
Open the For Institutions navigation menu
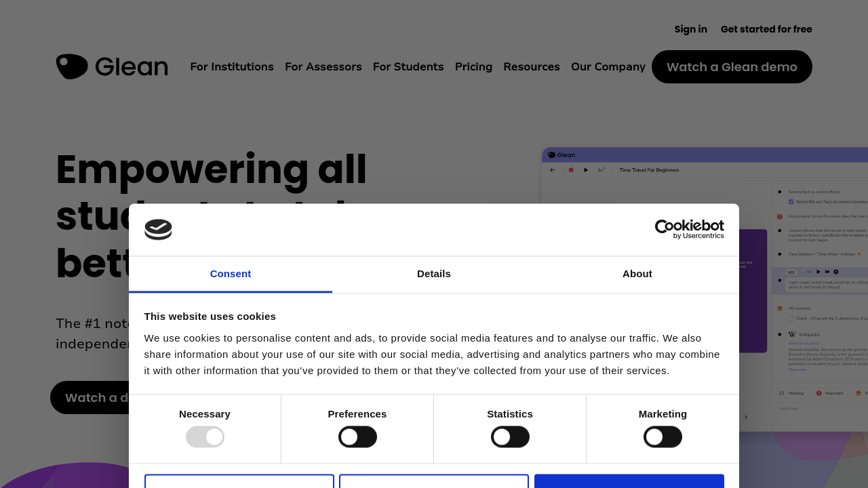click(x=232, y=66)
